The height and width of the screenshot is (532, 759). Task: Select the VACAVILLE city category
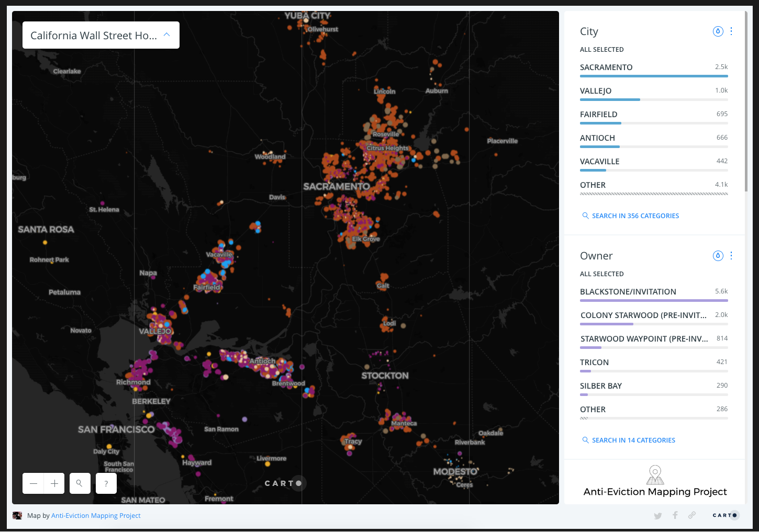tap(654, 164)
